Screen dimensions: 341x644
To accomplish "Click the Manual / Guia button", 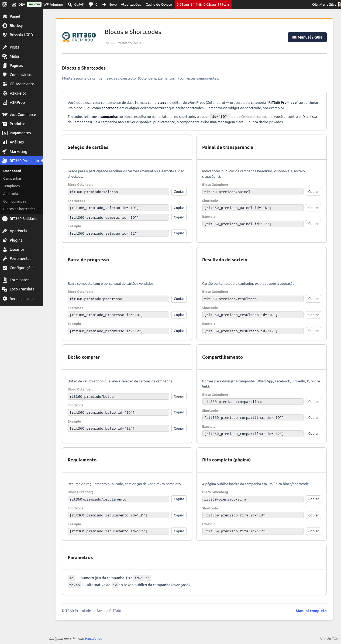I will (307, 37).
